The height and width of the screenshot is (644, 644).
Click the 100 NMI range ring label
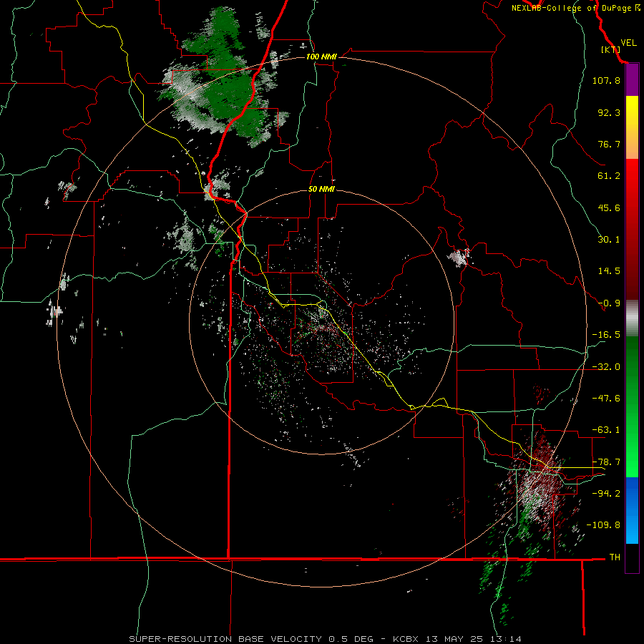(321, 57)
